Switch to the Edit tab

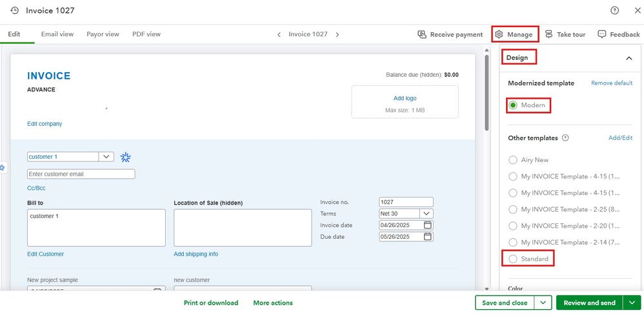pos(14,34)
